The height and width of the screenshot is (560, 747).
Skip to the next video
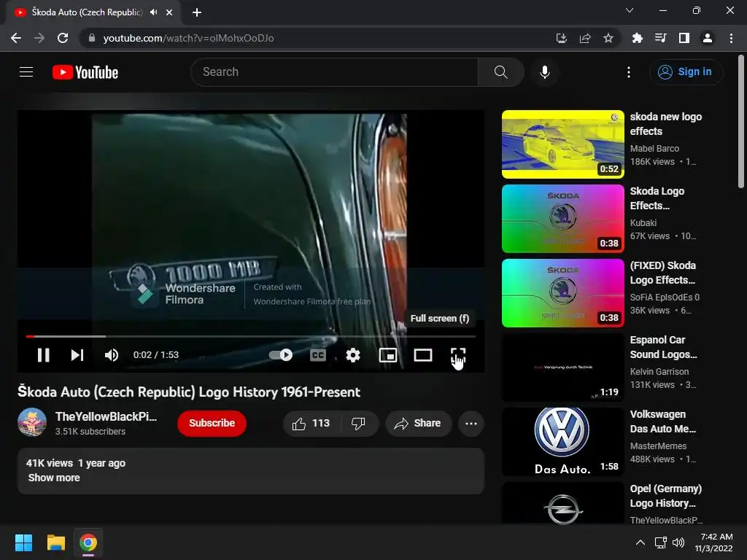coord(77,355)
